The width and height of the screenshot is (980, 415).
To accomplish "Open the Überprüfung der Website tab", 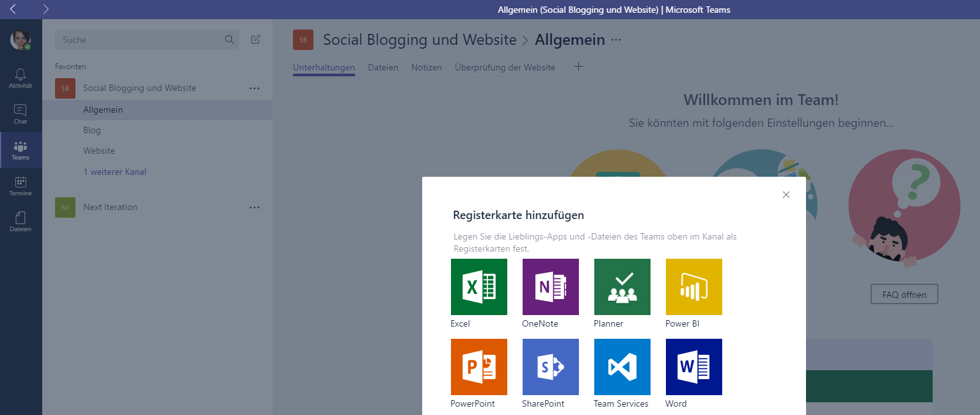I will click(x=505, y=67).
